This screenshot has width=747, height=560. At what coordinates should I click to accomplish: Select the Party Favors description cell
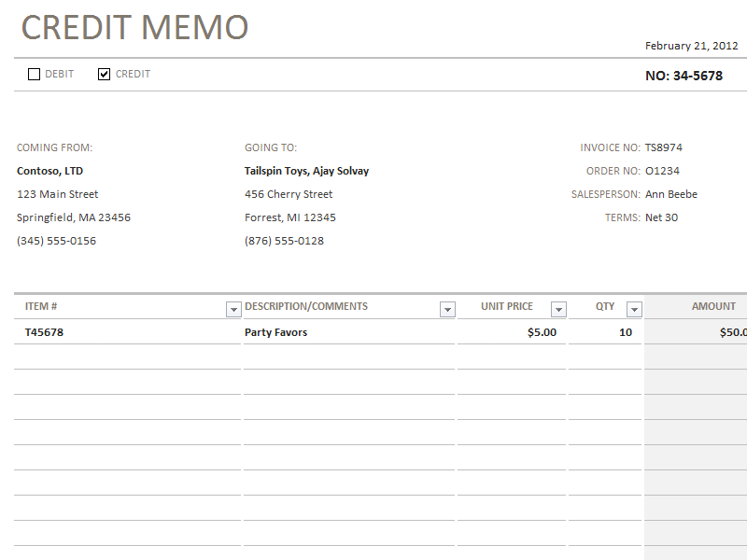tap(275, 332)
